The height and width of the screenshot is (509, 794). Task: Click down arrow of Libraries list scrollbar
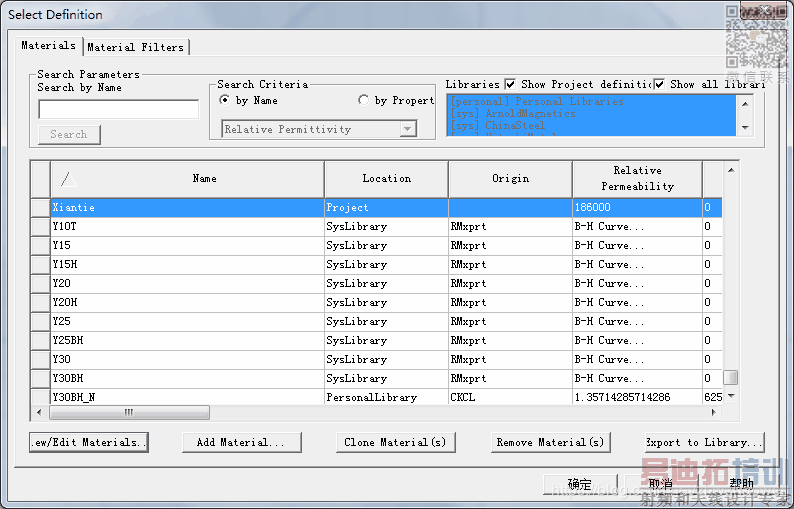745,127
